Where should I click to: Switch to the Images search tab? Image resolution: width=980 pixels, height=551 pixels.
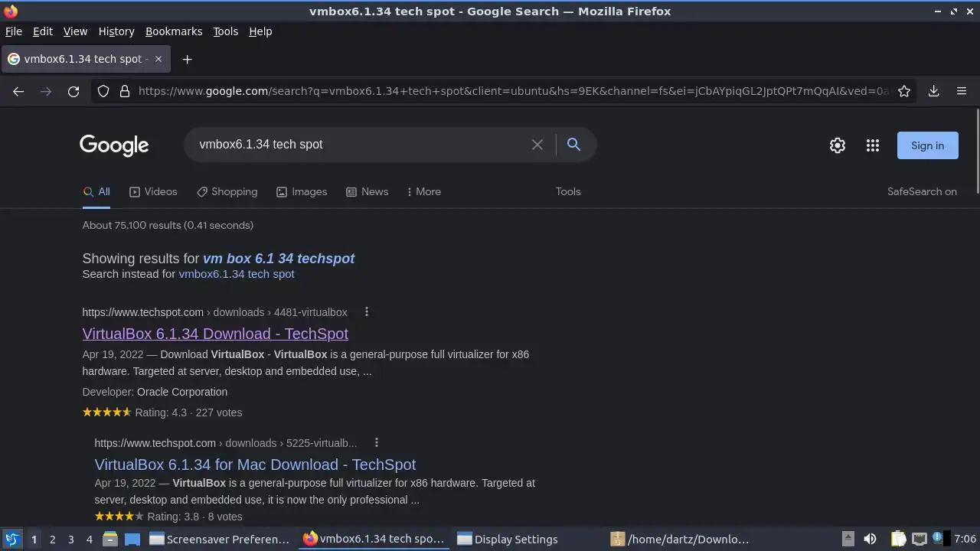(302, 191)
